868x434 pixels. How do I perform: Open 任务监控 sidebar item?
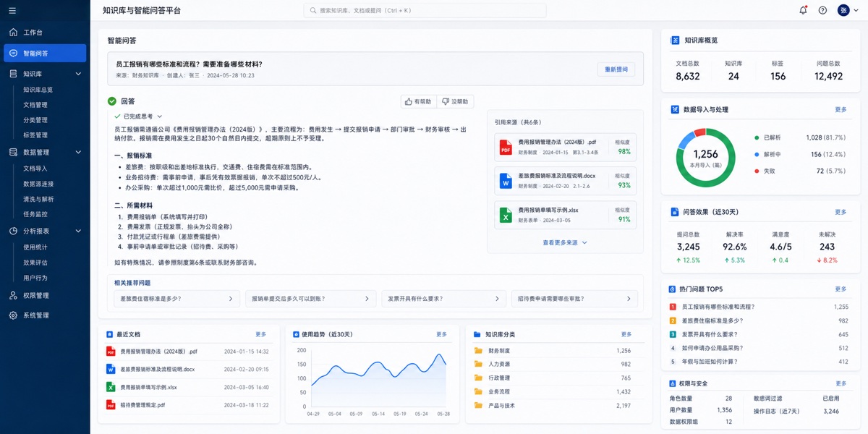pyautogui.click(x=35, y=214)
